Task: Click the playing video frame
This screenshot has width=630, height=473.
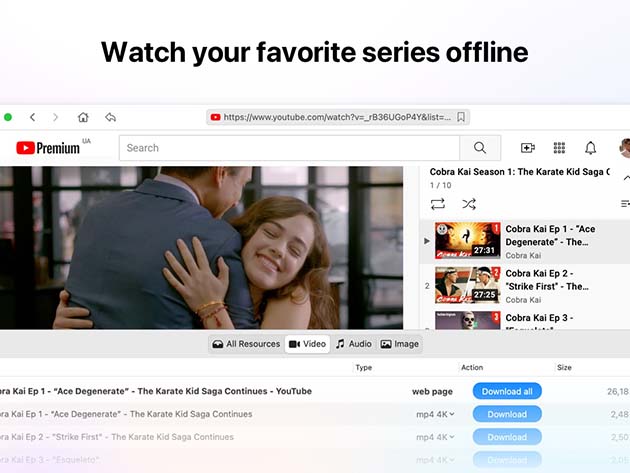Action: pos(201,248)
